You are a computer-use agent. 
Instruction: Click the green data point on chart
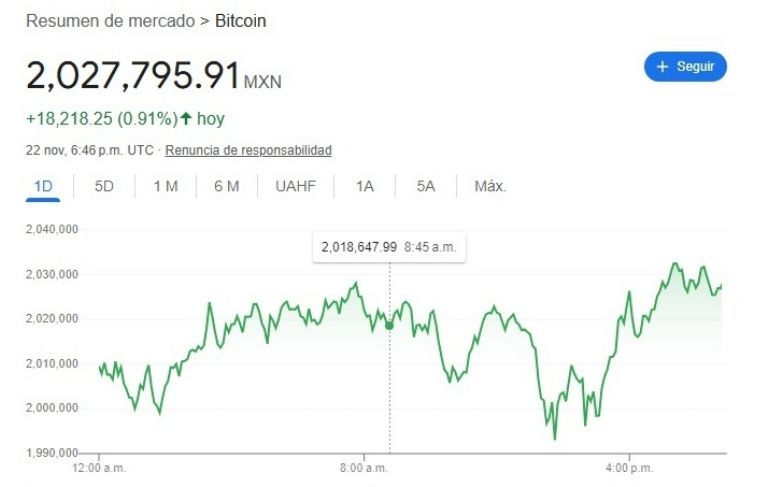[x=389, y=324]
